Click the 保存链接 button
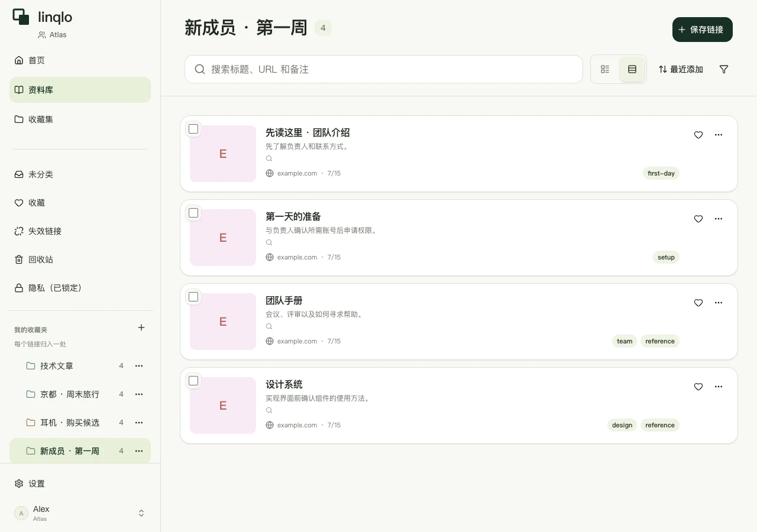This screenshot has height=532, width=757. point(703,30)
